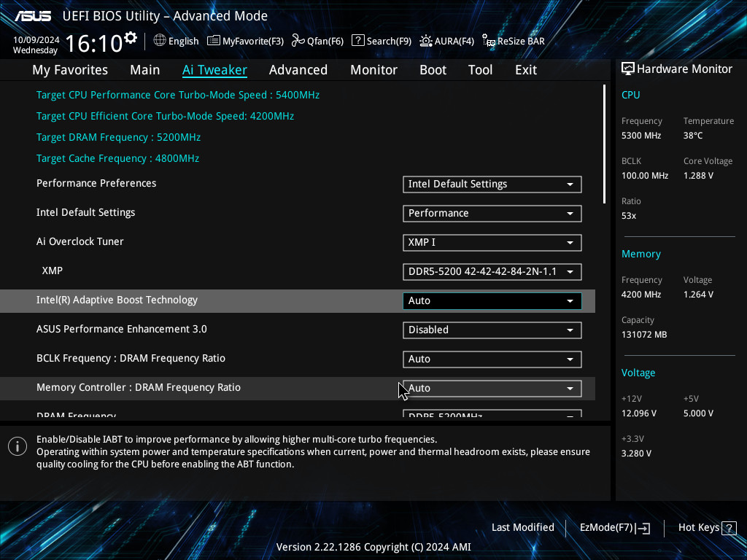Select the XMP row label
Screen dimensions: 747x560
[53, 271]
